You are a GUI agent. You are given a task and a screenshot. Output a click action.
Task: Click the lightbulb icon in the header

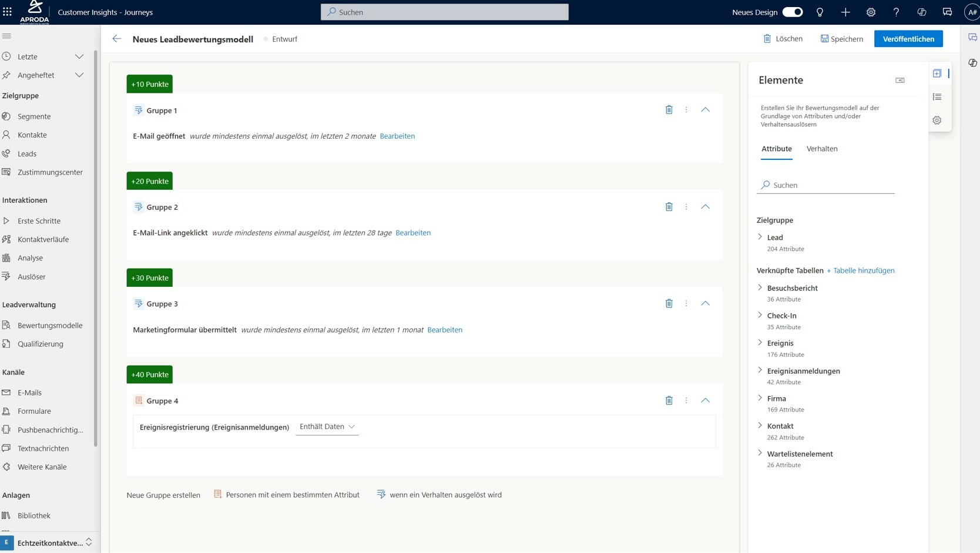[820, 12]
